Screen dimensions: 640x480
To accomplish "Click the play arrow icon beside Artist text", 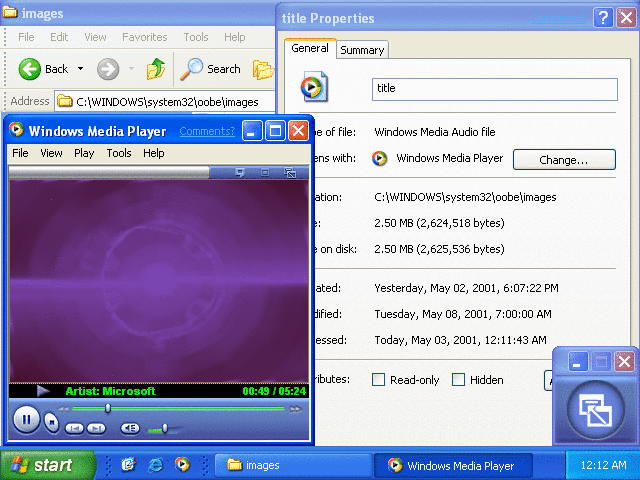I will pyautogui.click(x=43, y=391).
